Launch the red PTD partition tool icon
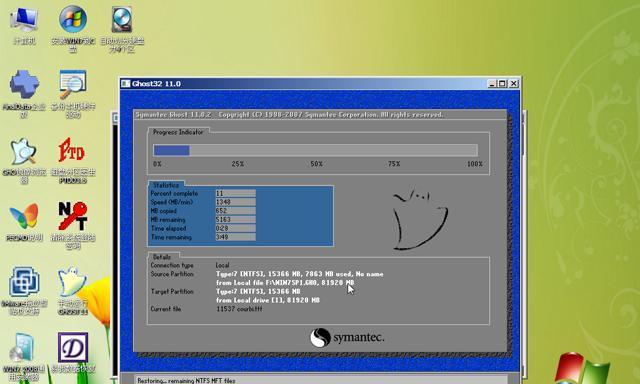The height and width of the screenshot is (384, 640). (73, 159)
